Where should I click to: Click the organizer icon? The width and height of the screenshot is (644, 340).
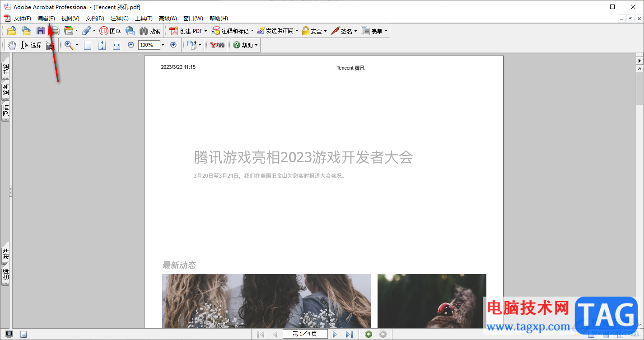(69, 31)
